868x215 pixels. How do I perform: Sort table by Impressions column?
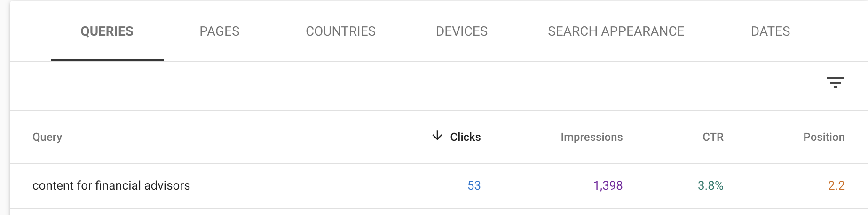click(592, 137)
